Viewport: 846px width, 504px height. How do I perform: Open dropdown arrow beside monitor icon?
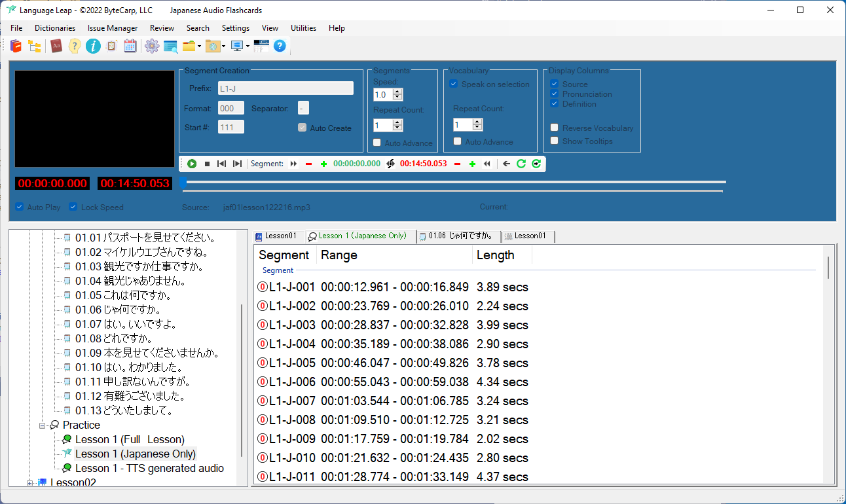coord(248,46)
